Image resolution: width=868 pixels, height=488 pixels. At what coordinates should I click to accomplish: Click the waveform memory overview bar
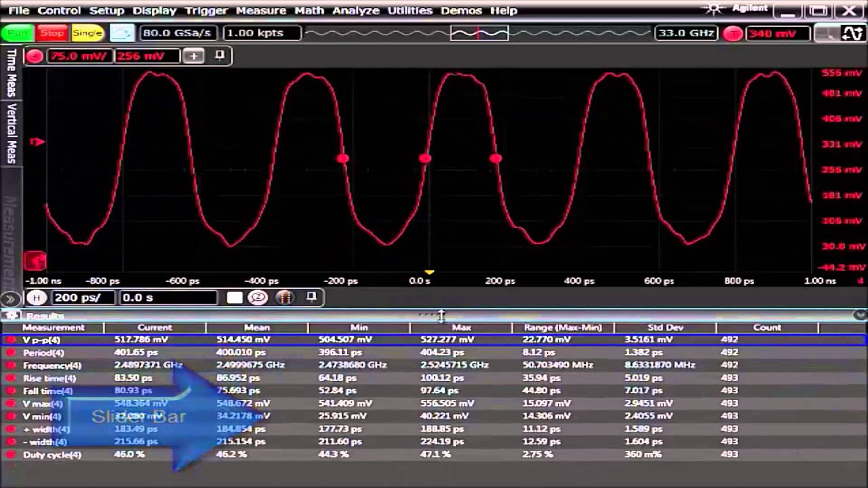pyautogui.click(x=479, y=33)
